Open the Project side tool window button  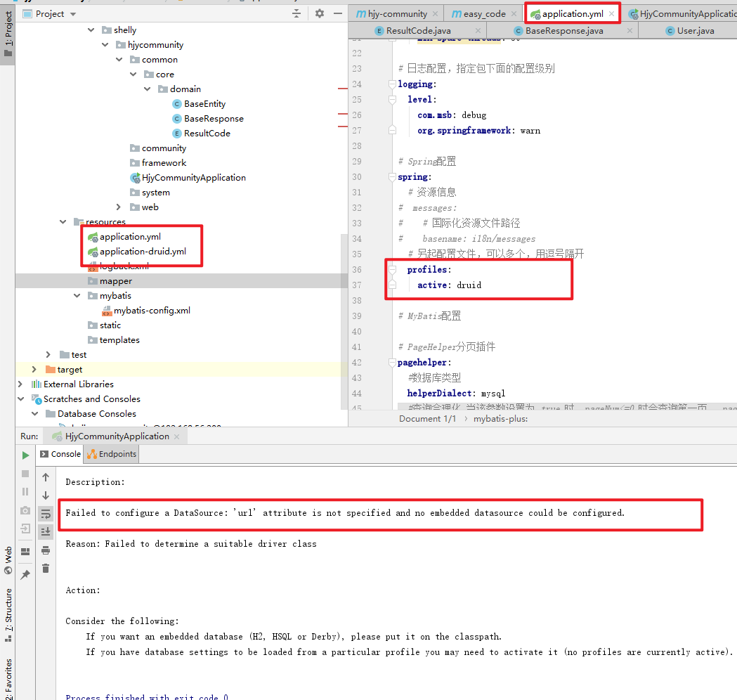tap(8, 34)
